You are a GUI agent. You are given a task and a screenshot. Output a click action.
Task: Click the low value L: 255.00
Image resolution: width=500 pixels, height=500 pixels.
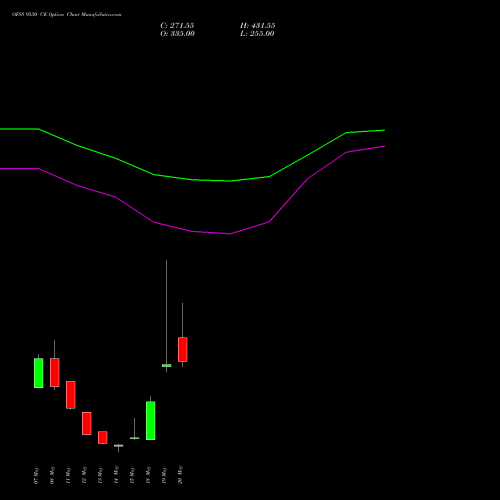(257, 34)
